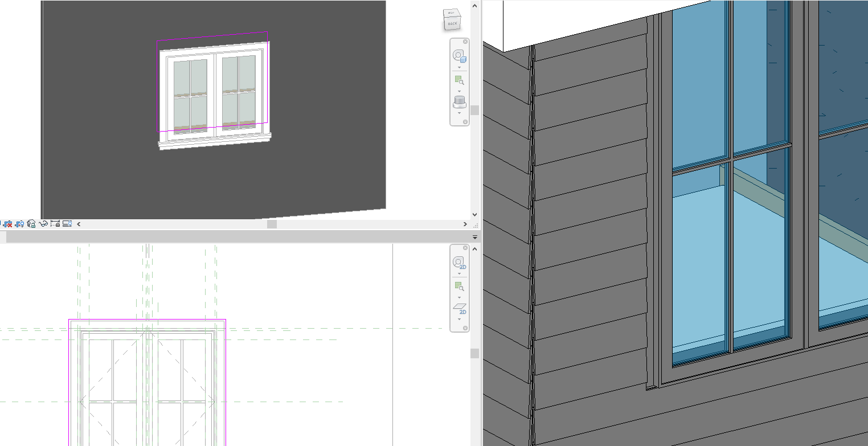Open the 2D Navigation Wheel in the elevation view

[x=459, y=262]
